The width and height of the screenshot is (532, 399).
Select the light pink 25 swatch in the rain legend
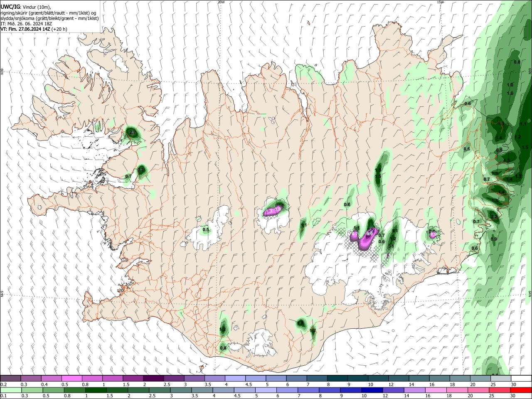(x=500, y=390)
